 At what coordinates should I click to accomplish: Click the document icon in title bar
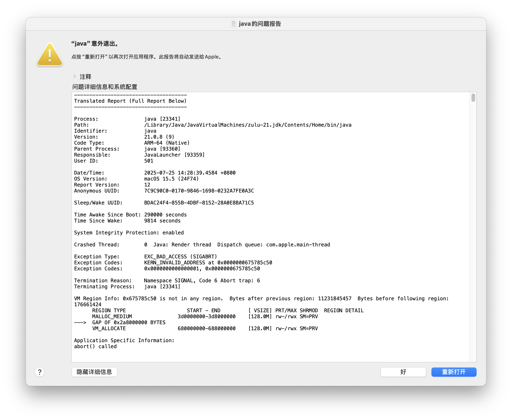pos(233,24)
